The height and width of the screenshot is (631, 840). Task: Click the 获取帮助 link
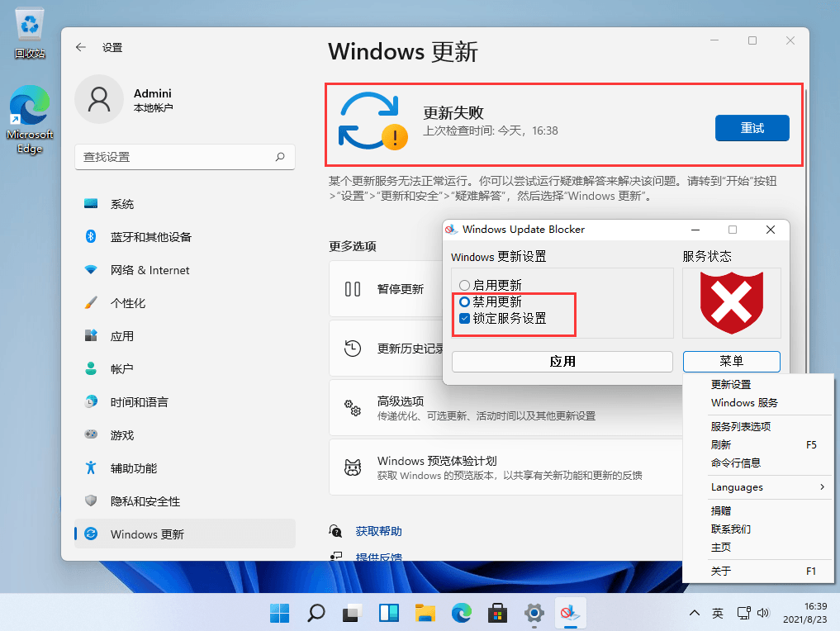[379, 531]
